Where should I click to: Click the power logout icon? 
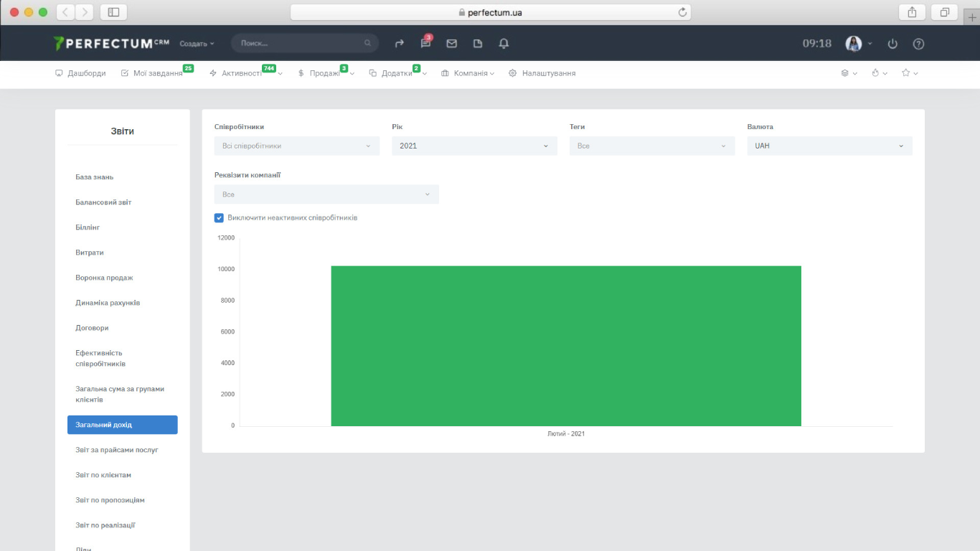[892, 44]
